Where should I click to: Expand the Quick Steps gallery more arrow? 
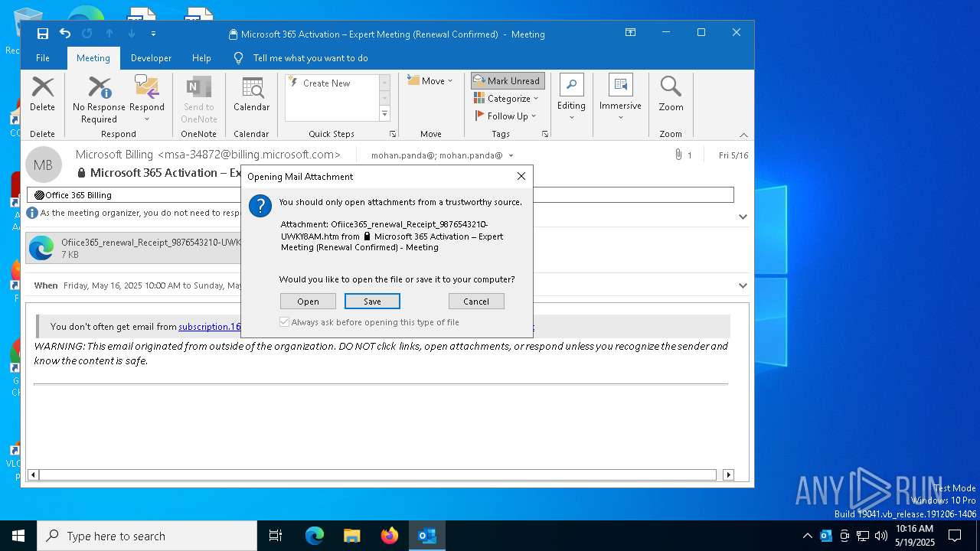[x=384, y=114]
